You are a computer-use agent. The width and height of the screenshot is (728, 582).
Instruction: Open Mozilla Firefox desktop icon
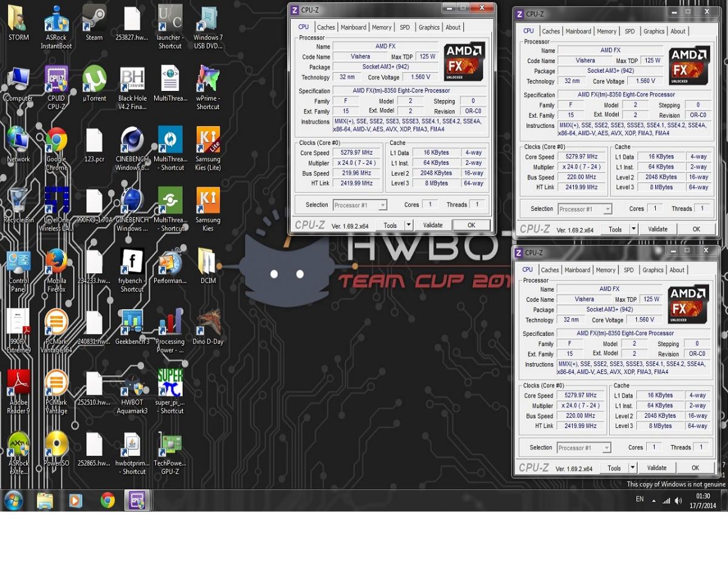[56, 270]
